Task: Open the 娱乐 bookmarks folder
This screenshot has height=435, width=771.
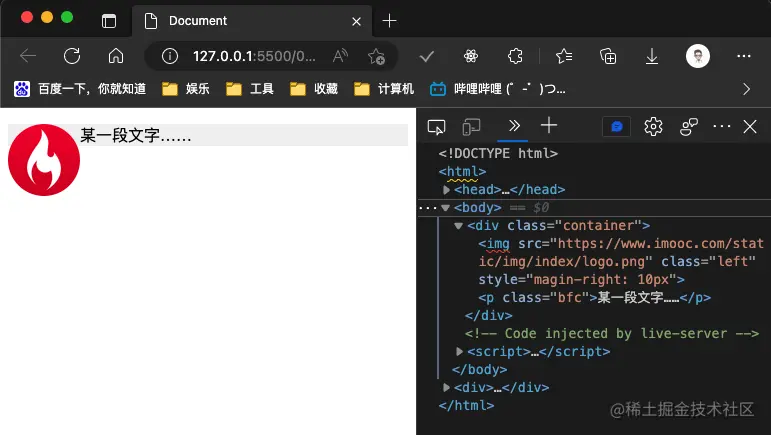Action: point(186,89)
